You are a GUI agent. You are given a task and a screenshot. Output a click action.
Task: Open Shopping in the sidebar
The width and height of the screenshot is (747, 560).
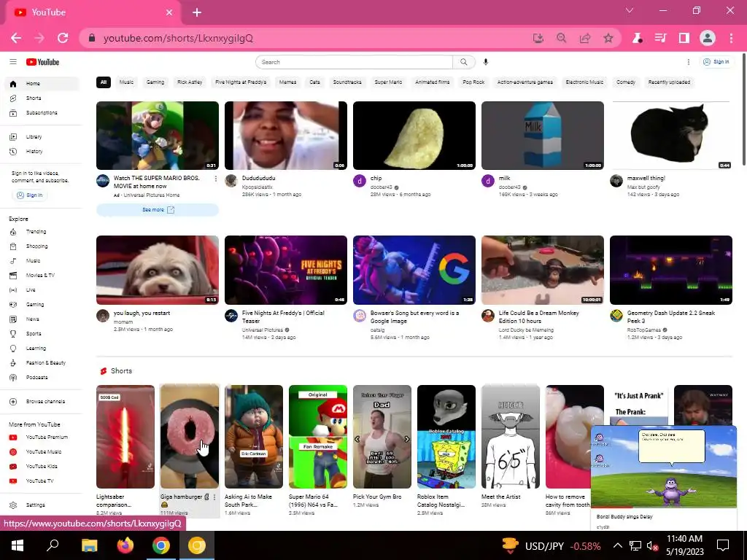(x=36, y=246)
